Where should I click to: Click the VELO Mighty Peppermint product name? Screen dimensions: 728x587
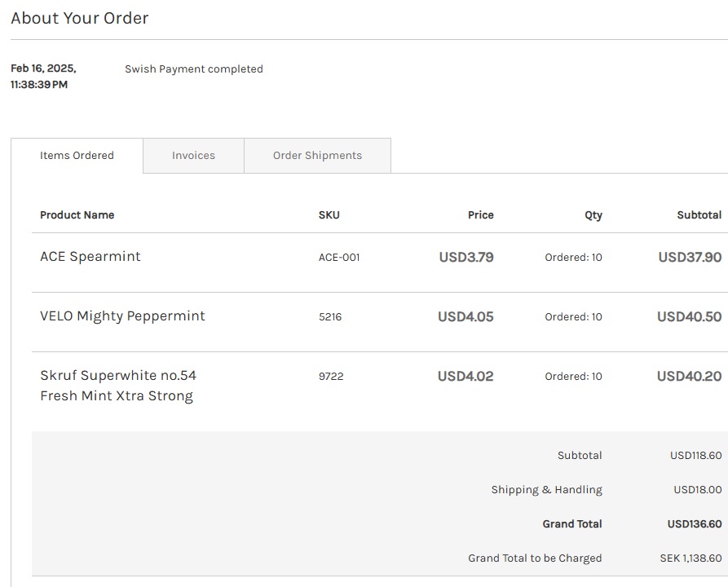tap(122, 316)
